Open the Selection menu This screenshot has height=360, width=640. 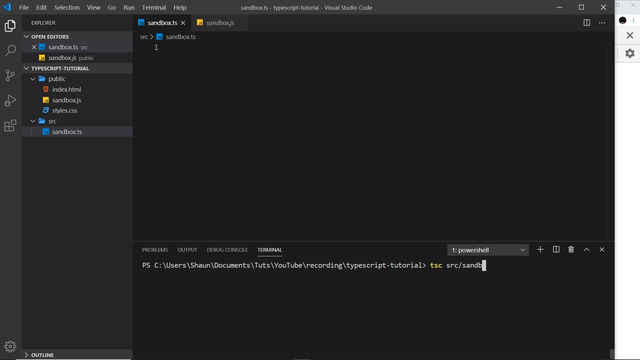[67, 7]
